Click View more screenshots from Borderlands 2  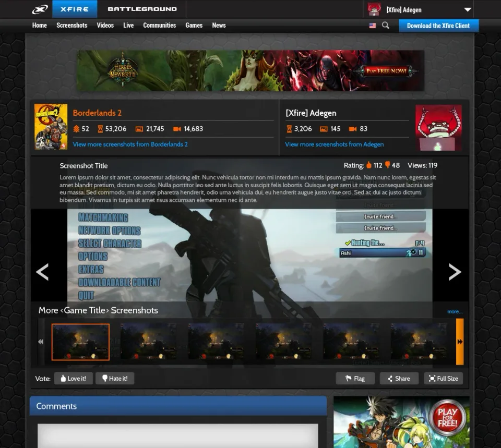[x=130, y=144]
